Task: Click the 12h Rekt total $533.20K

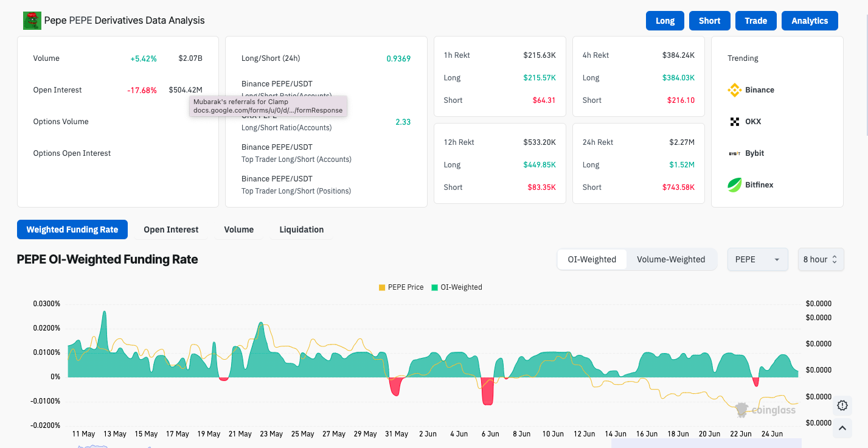Action: coord(540,142)
